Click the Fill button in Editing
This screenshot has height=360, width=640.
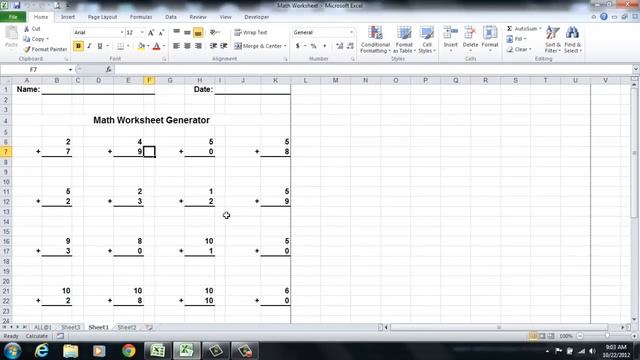pos(516,39)
